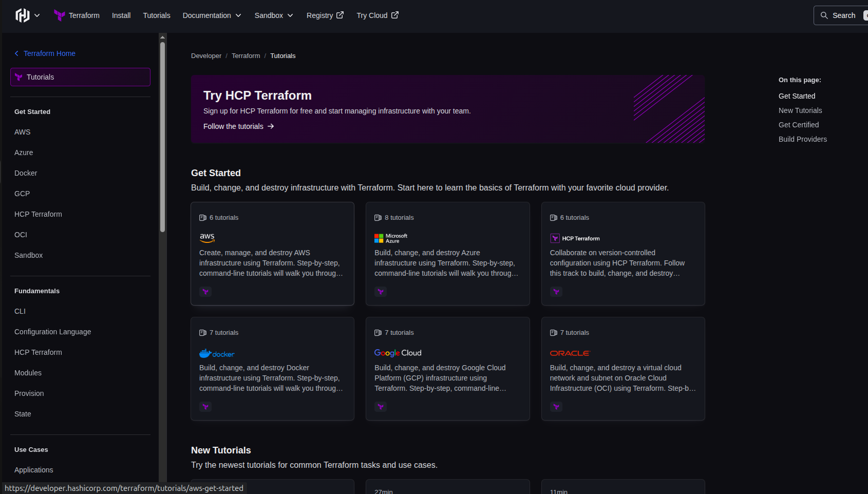This screenshot has width=868, height=494.
Task: Go to Tutorials in top navigation
Action: pyautogui.click(x=157, y=15)
